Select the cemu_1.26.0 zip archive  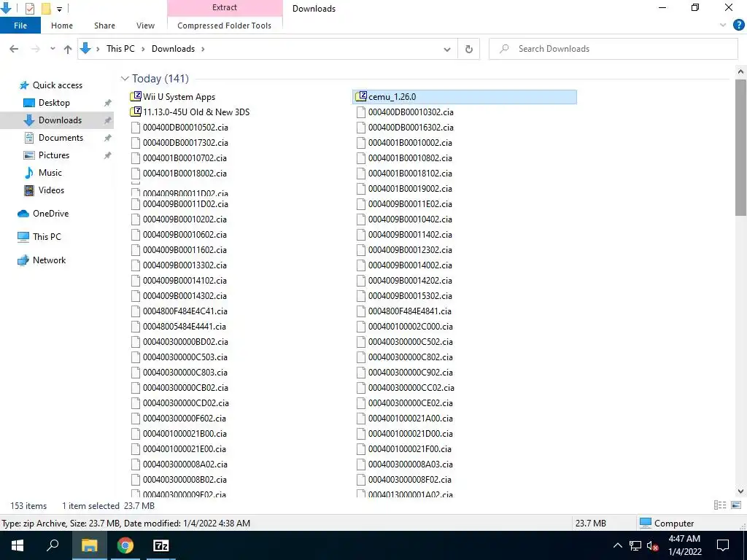click(x=465, y=97)
